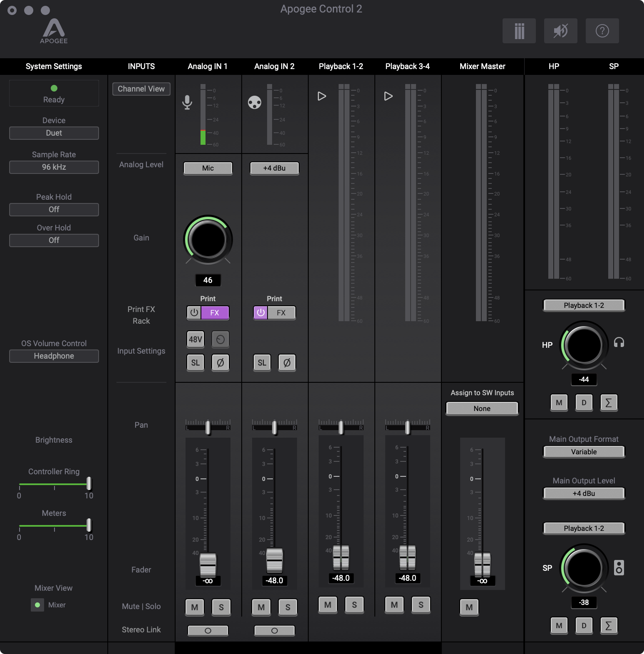Open SP source Playback 1-2 selector

584,528
